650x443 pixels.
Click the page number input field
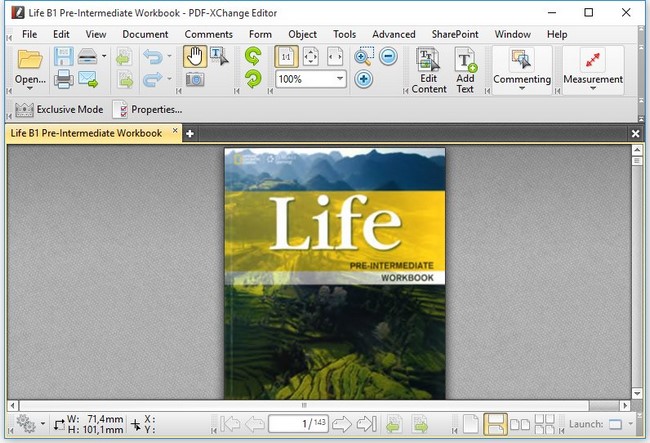tap(298, 424)
